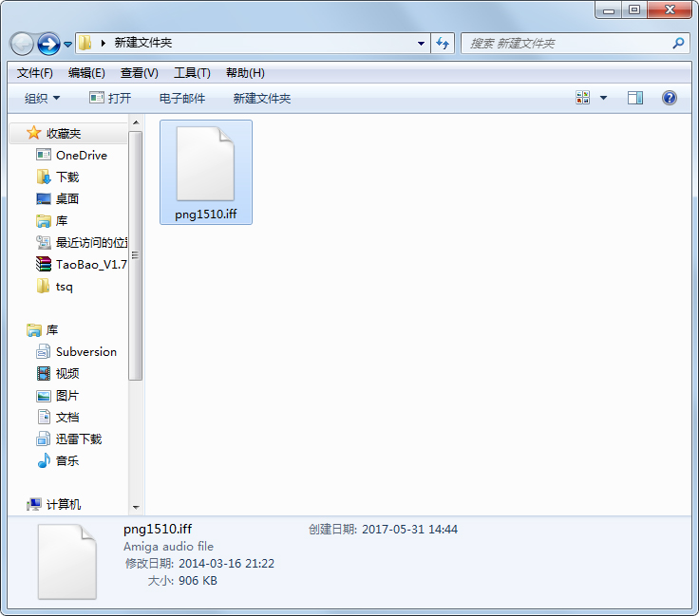This screenshot has width=699, height=616.
Task: Click the 新建文件夹 toolbar button
Action: [x=262, y=98]
